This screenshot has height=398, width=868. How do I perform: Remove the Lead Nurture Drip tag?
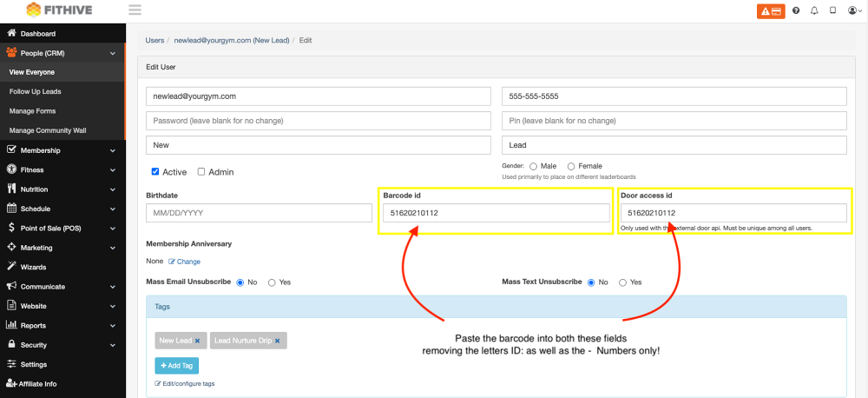point(277,341)
